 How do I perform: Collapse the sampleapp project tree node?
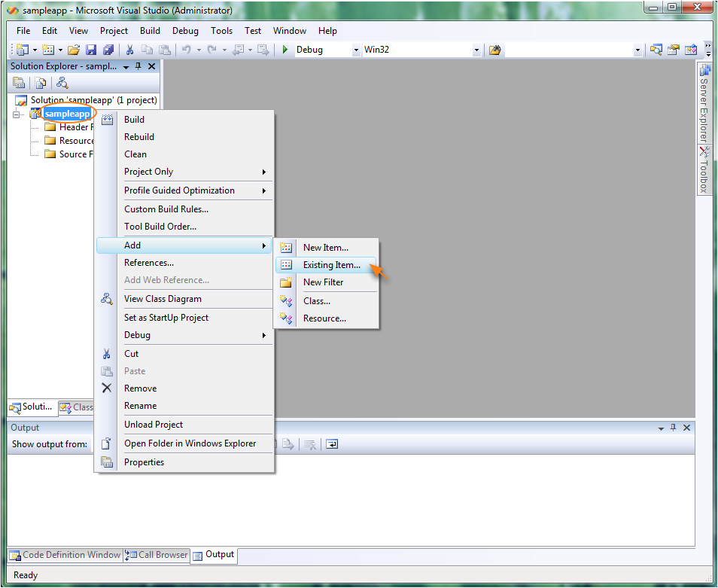click(x=16, y=114)
